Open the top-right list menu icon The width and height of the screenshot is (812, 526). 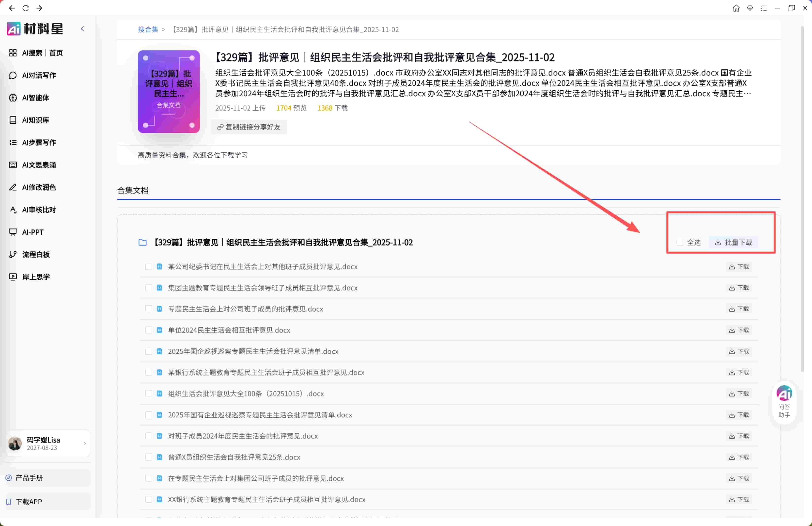(764, 8)
